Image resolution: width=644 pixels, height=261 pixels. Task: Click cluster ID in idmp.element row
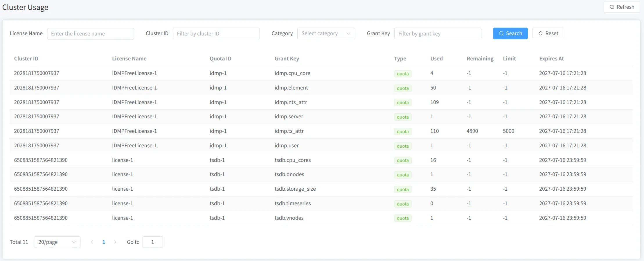[x=37, y=88]
